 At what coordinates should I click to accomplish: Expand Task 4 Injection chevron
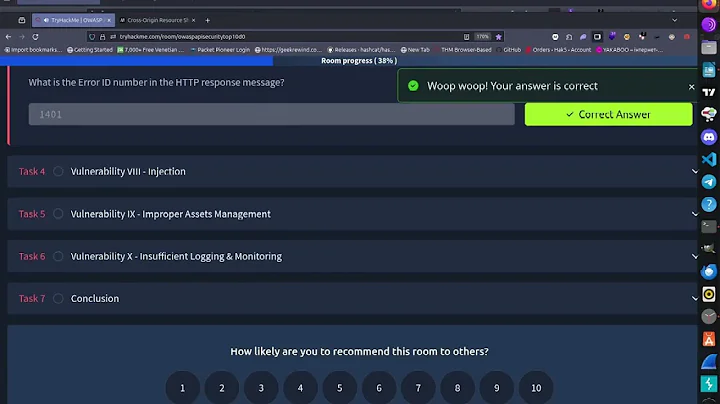click(x=694, y=171)
